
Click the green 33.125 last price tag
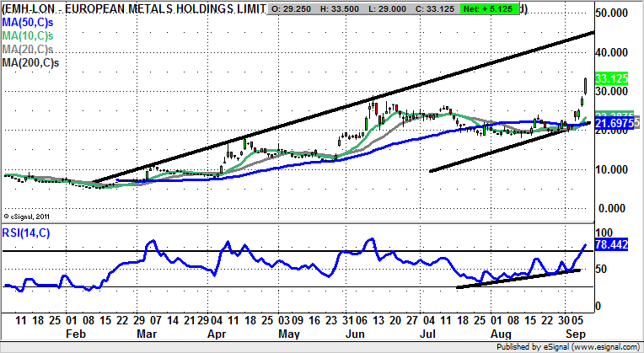[x=612, y=78]
